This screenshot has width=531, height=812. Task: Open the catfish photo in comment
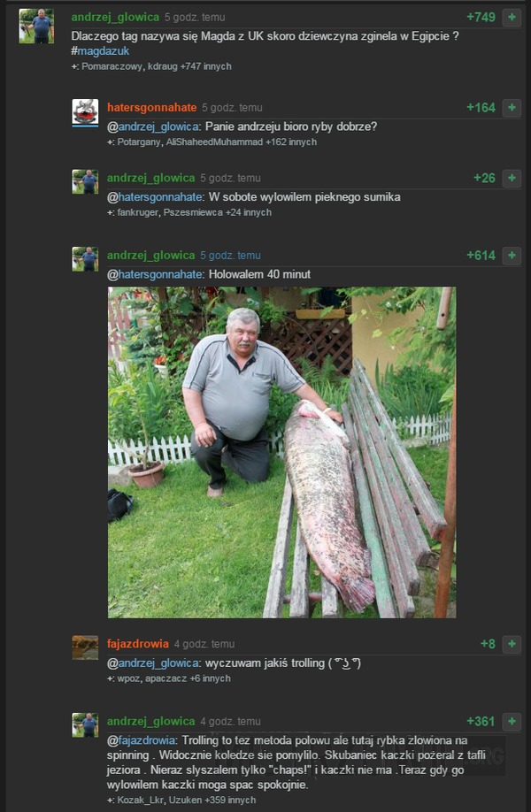[x=281, y=452]
